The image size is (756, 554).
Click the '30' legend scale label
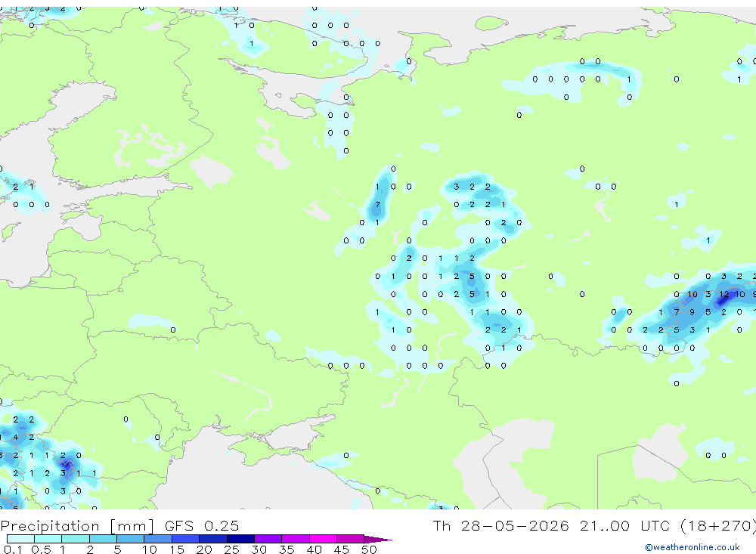point(259,549)
